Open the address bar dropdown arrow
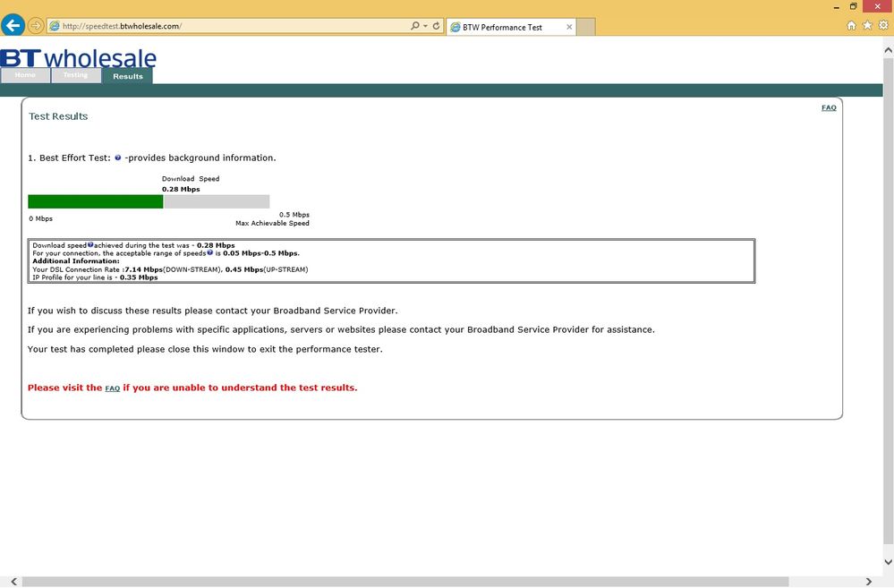This screenshot has width=894, height=588. (425, 26)
